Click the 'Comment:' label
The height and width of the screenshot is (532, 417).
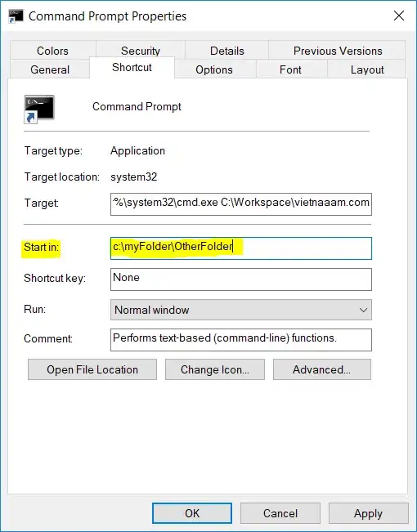coord(48,338)
